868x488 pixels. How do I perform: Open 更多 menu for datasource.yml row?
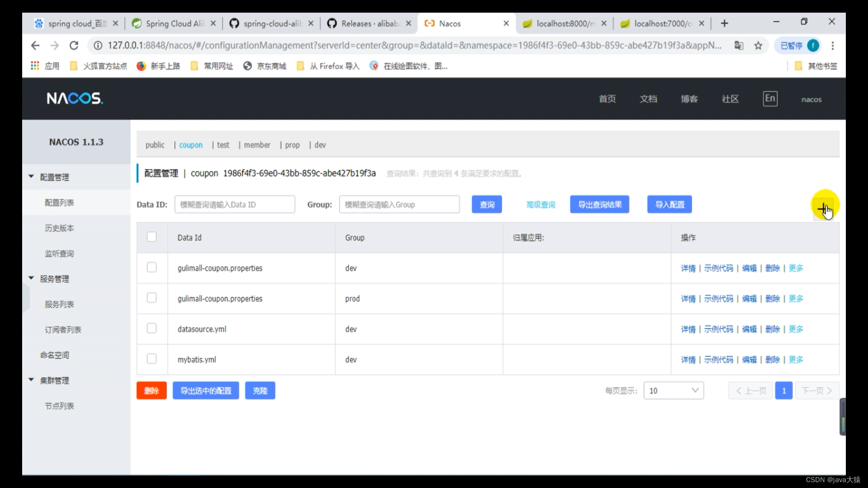(x=796, y=329)
